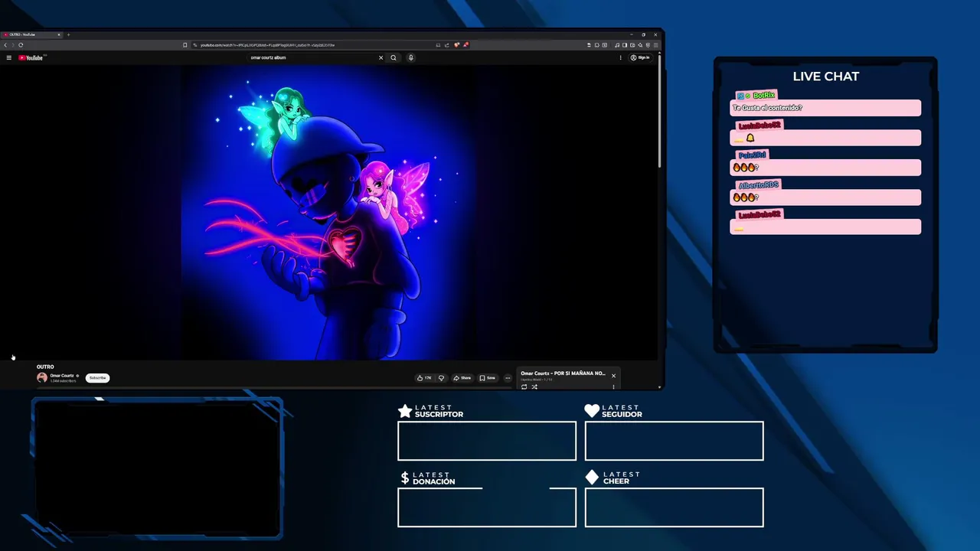This screenshot has width=980, height=551.
Task: Go back in the browser
Action: coord(5,45)
